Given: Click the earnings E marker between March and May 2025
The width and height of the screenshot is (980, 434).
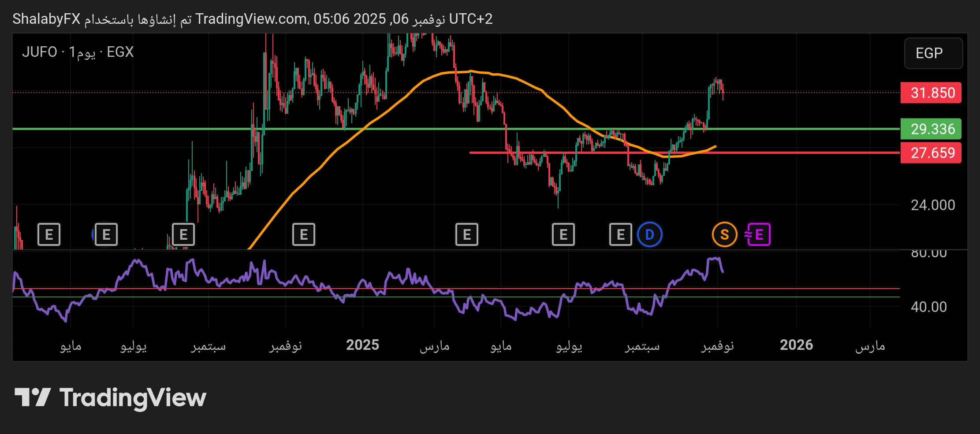Looking at the screenshot, I should point(466,234).
